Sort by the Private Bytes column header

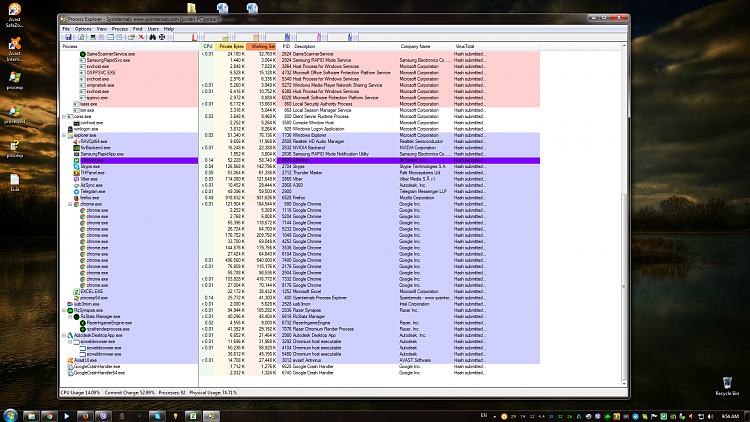click(231, 46)
